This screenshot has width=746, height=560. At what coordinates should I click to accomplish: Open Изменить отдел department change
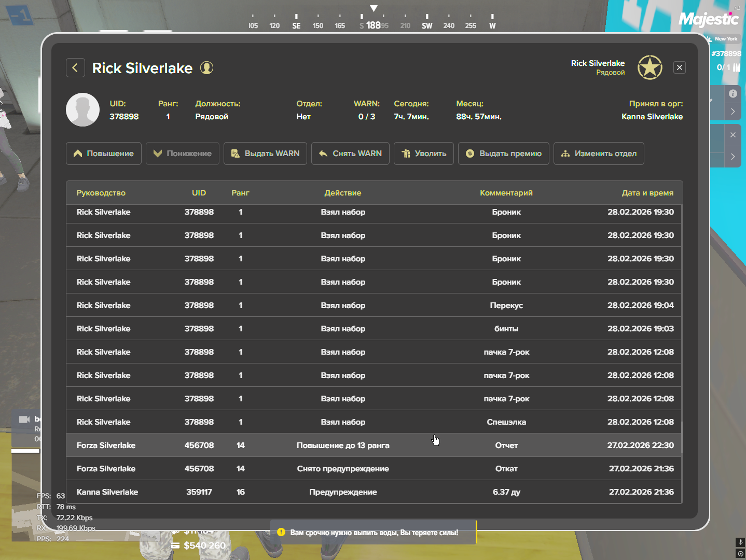[599, 153]
